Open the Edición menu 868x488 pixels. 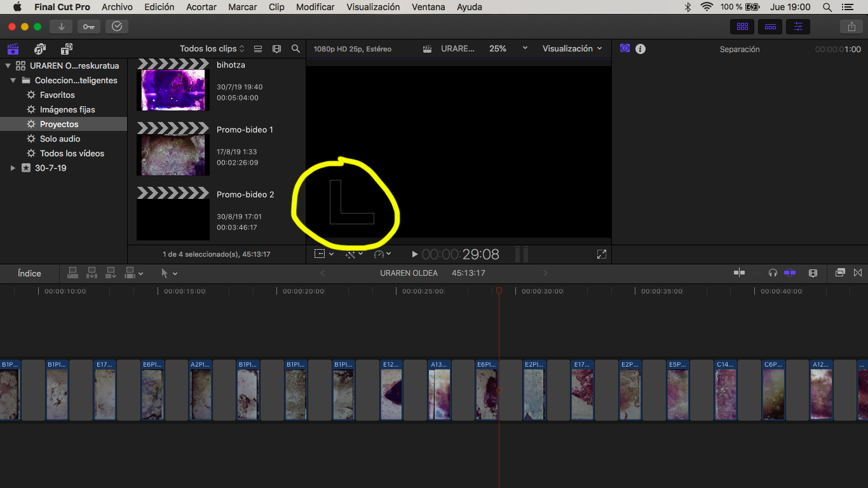coord(159,7)
